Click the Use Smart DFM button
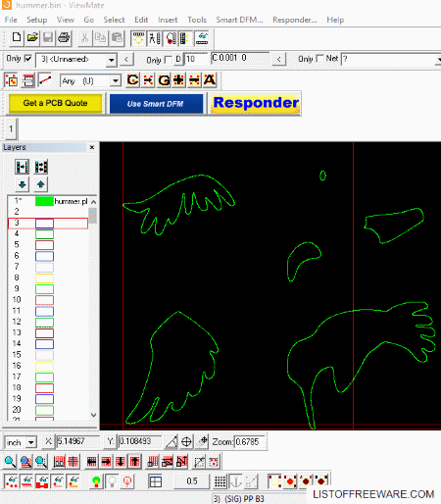This screenshot has height=504, width=441. click(156, 104)
